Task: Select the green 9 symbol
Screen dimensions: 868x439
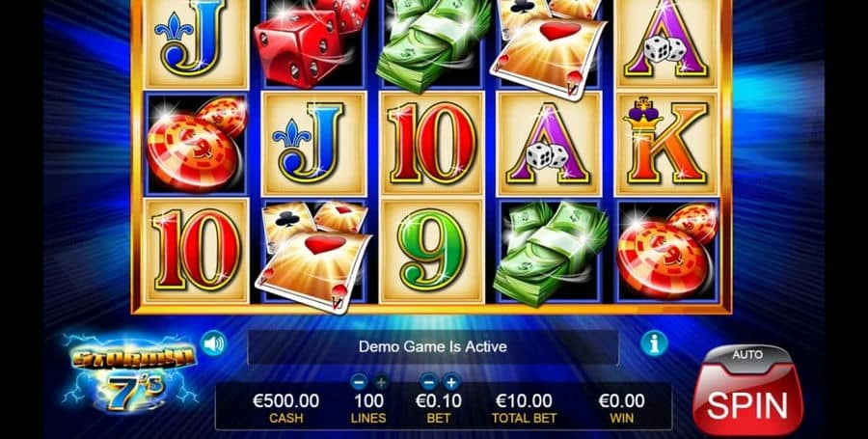Action: point(431,251)
